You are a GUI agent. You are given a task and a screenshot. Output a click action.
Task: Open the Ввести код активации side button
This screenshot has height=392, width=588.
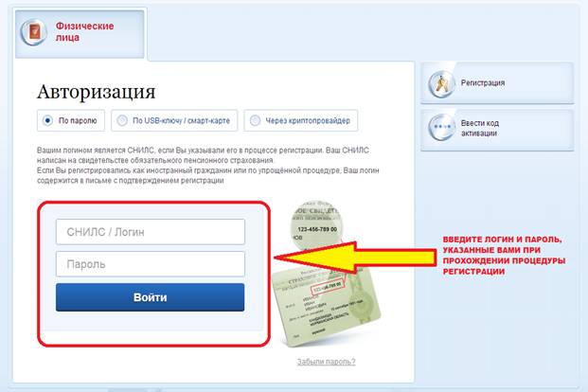[x=497, y=130]
